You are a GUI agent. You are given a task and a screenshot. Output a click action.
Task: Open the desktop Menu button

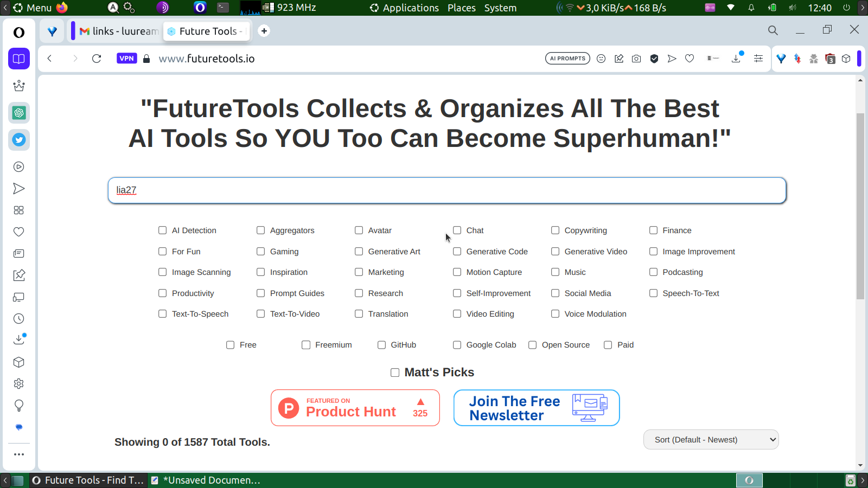click(33, 8)
